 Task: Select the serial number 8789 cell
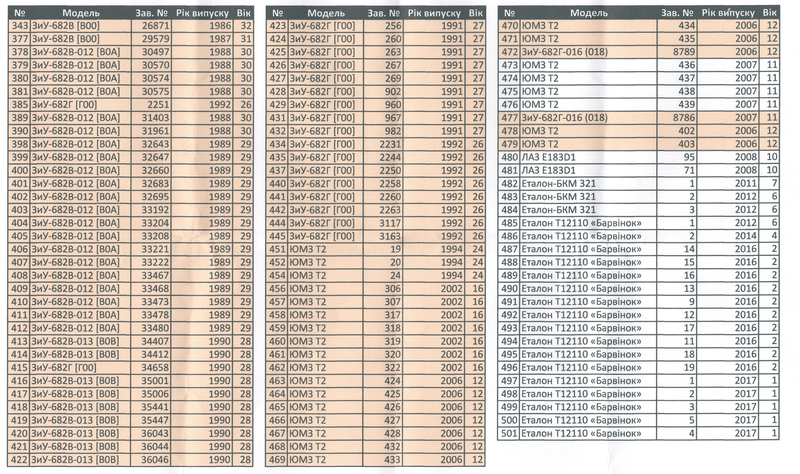678,52
